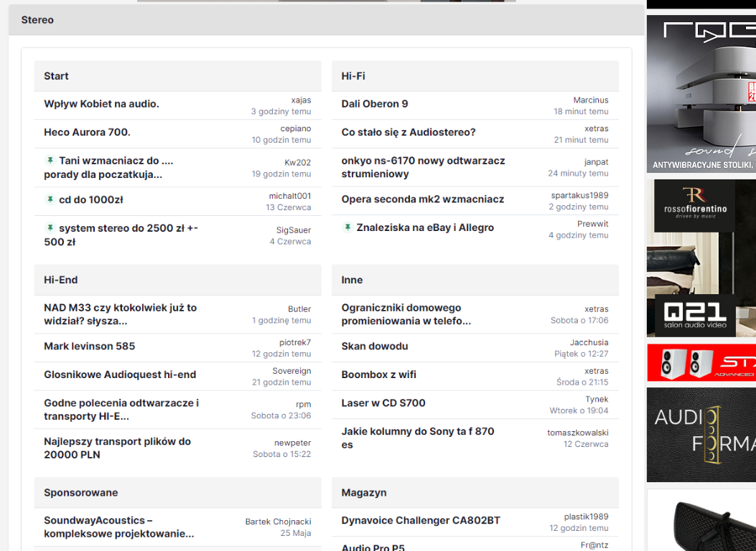Open the Sponsorowane section header
The height and width of the screenshot is (551, 756).
[81, 493]
